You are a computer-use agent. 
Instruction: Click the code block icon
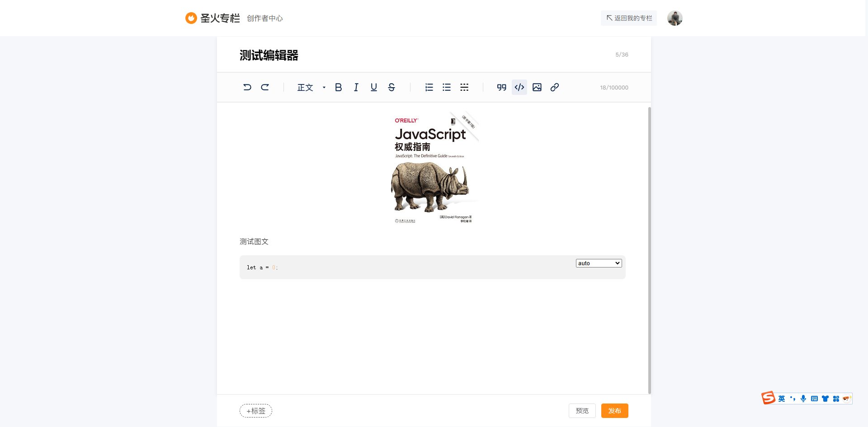coord(519,87)
